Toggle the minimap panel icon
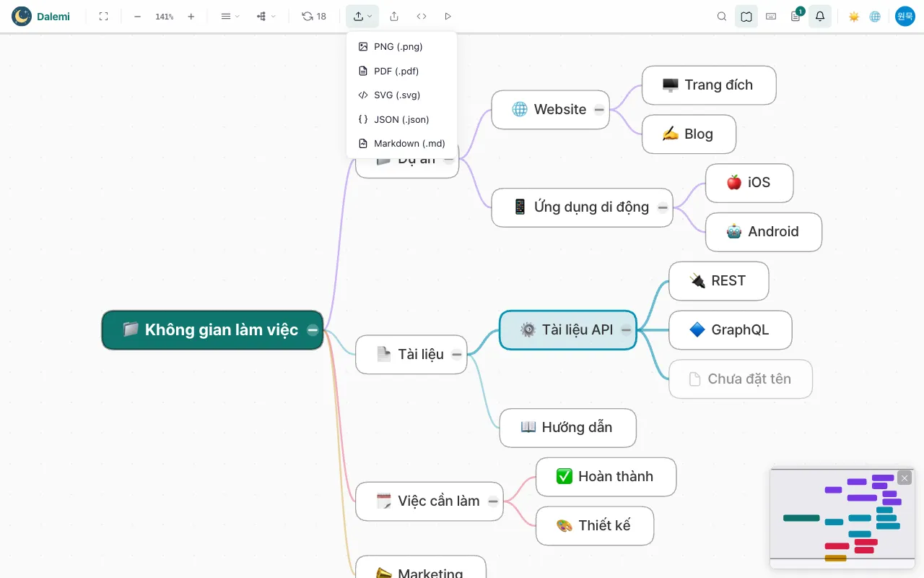 746,16
